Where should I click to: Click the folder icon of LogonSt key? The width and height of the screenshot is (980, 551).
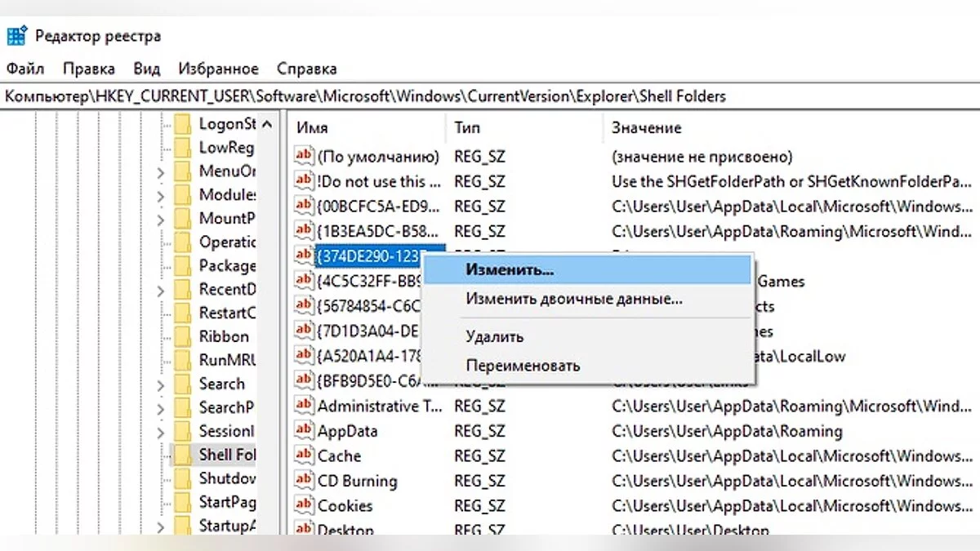(x=182, y=124)
